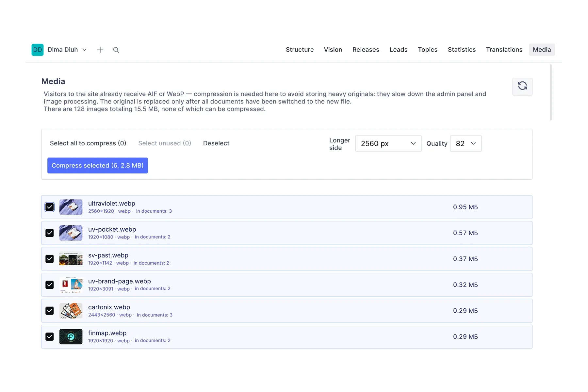The height and width of the screenshot is (392, 588).
Task: Click the uv-brand-page.webp thumbnail
Action: 71,285
